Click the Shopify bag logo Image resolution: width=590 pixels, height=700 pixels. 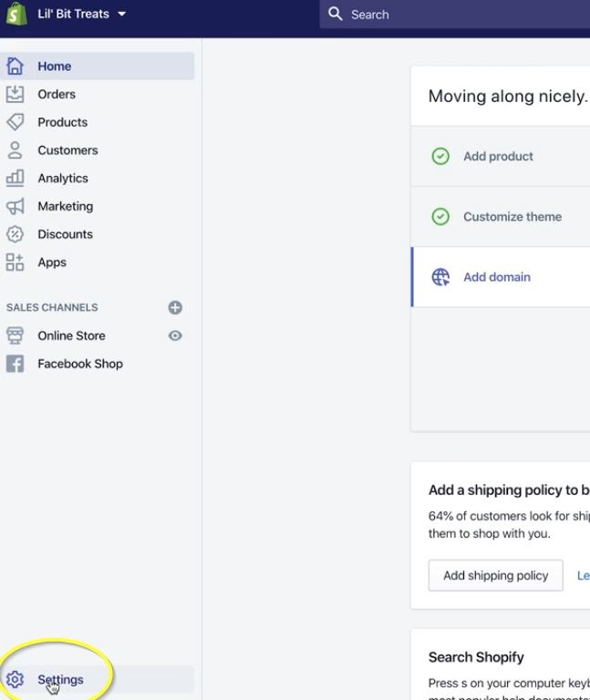coord(16,14)
